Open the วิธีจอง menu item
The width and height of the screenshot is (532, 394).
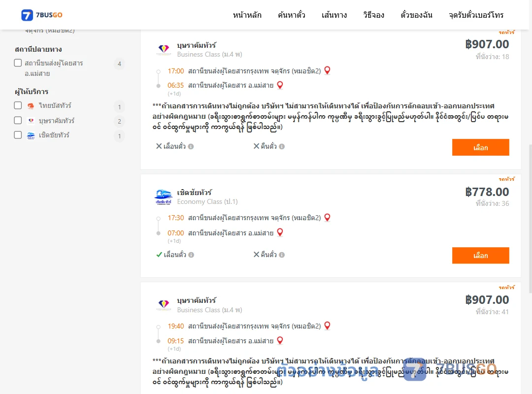373,15
